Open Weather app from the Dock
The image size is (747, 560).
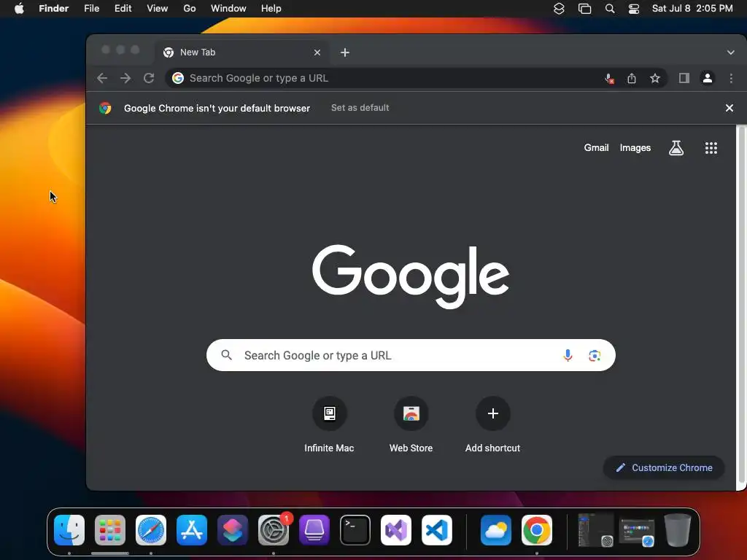tap(496, 530)
